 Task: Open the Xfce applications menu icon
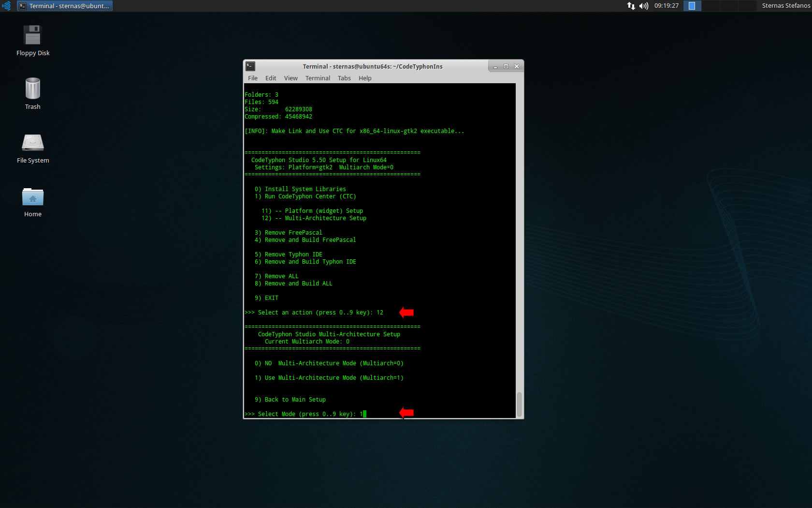pyautogui.click(x=6, y=6)
